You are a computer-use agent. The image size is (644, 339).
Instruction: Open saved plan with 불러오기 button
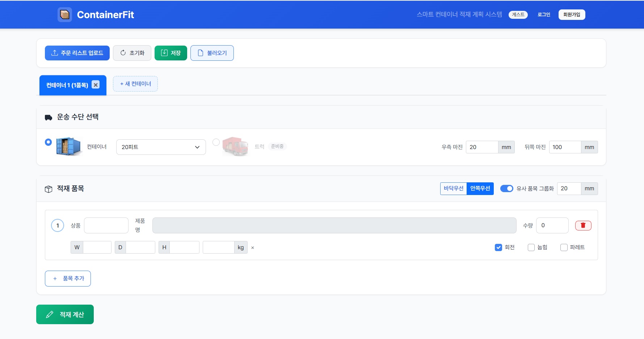(x=212, y=53)
